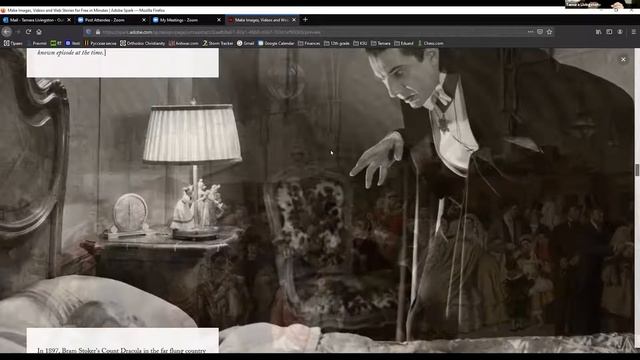Close the Spark page preview
Image resolution: width=640 pixels, height=360 pixels.
click(x=623, y=60)
